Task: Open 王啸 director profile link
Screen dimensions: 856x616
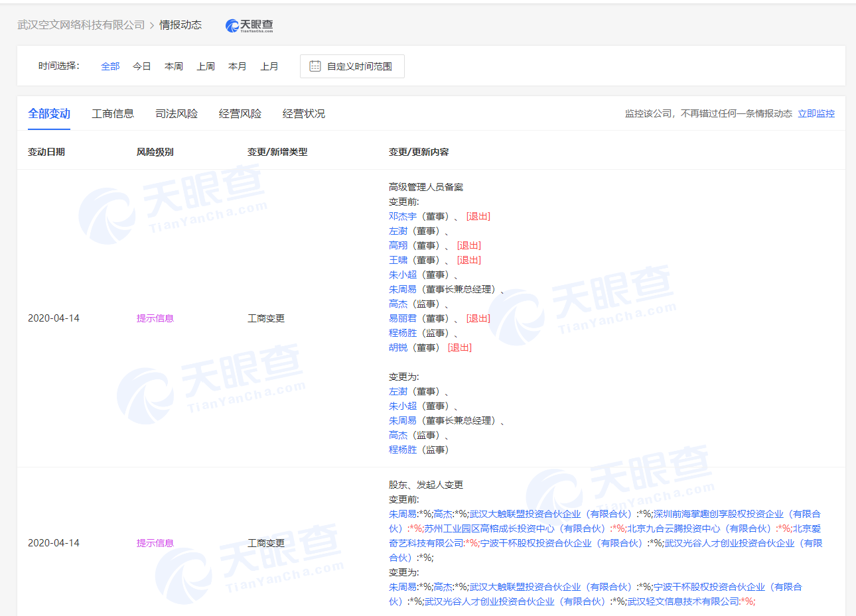Action: (398, 260)
